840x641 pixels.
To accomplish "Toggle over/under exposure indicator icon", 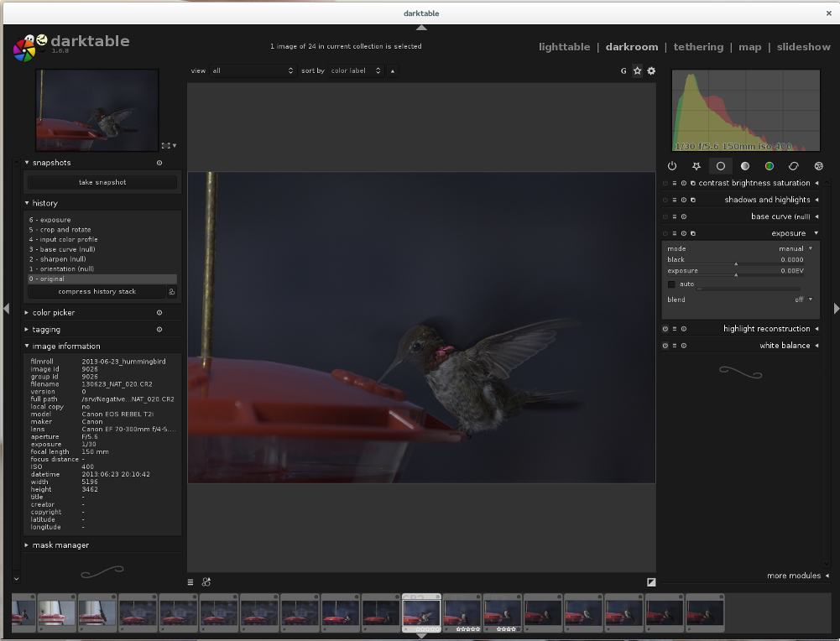I will point(651,581).
